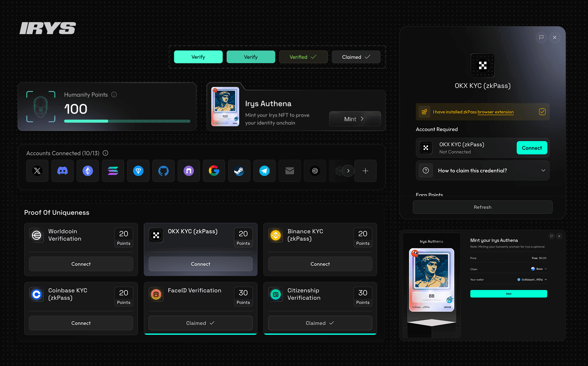Select the Discord account icon
This screenshot has width=588, height=366.
pos(62,171)
